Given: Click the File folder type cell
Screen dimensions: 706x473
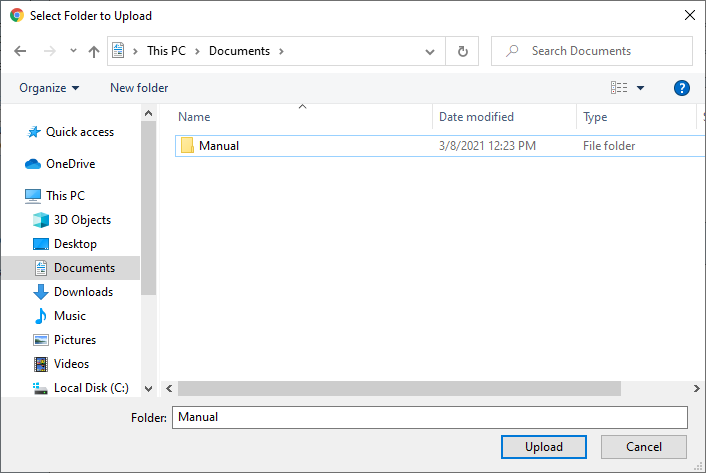Looking at the screenshot, I should (x=609, y=146).
